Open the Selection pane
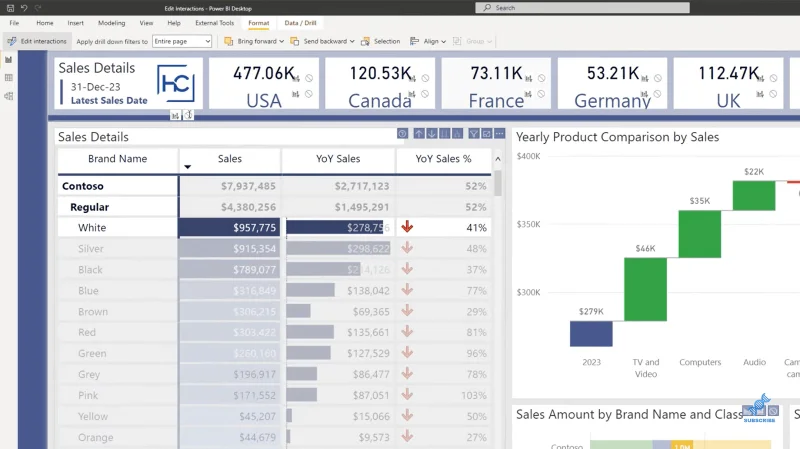The image size is (800, 449). click(x=381, y=41)
